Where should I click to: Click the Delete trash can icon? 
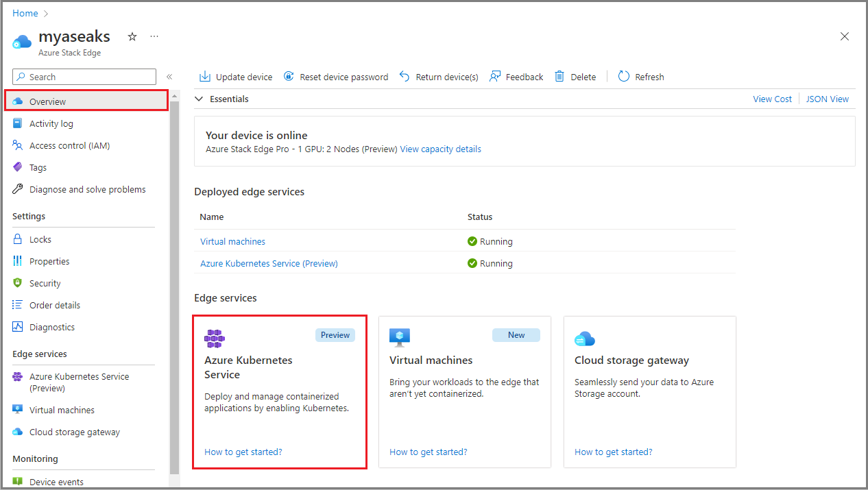[x=559, y=77]
